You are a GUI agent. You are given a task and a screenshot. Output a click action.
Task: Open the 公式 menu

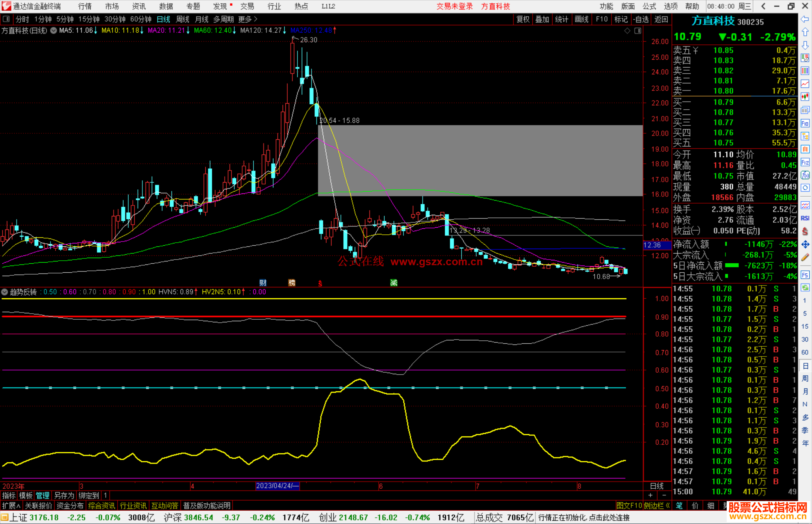[x=649, y=6]
